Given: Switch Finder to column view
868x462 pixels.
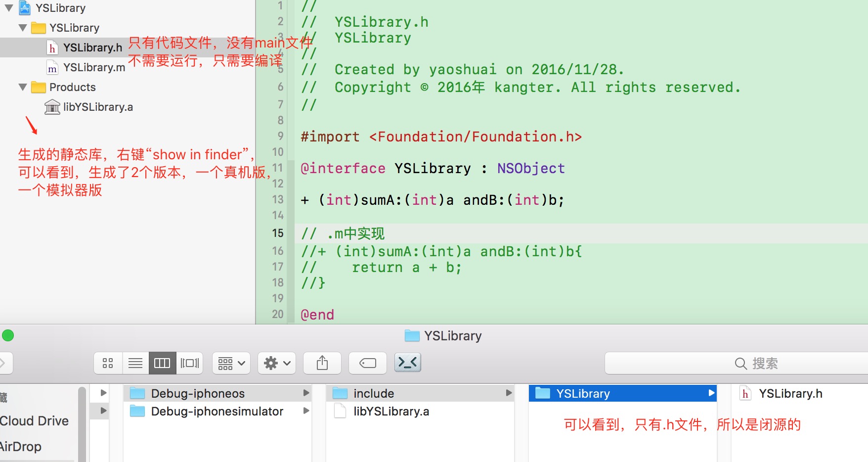Looking at the screenshot, I should [162, 363].
